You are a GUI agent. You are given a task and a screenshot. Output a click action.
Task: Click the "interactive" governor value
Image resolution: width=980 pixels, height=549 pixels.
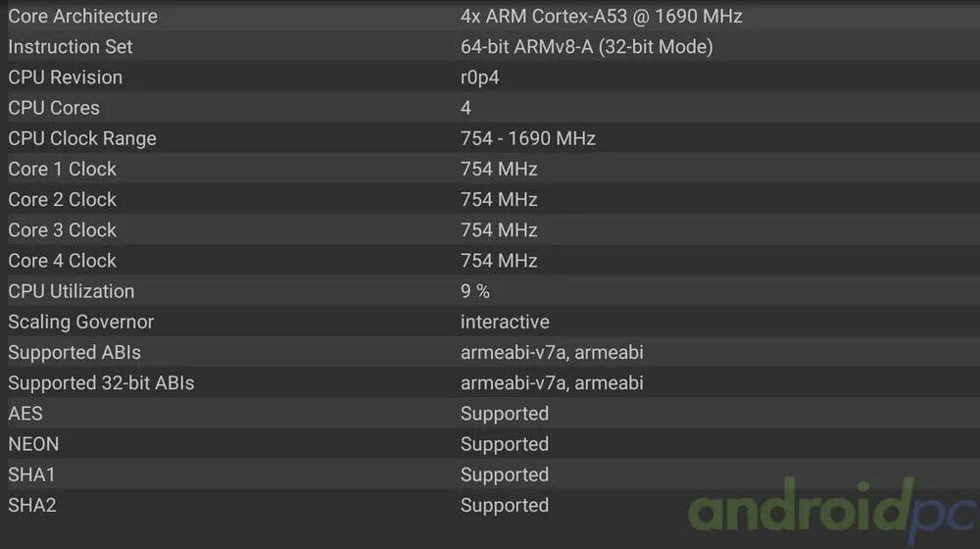(x=505, y=322)
